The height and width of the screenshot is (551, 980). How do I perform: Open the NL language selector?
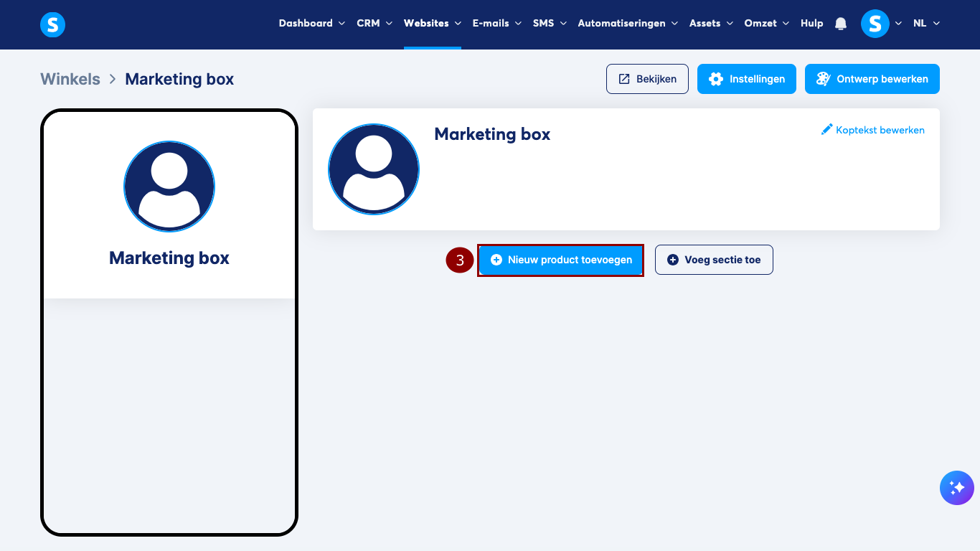click(926, 23)
